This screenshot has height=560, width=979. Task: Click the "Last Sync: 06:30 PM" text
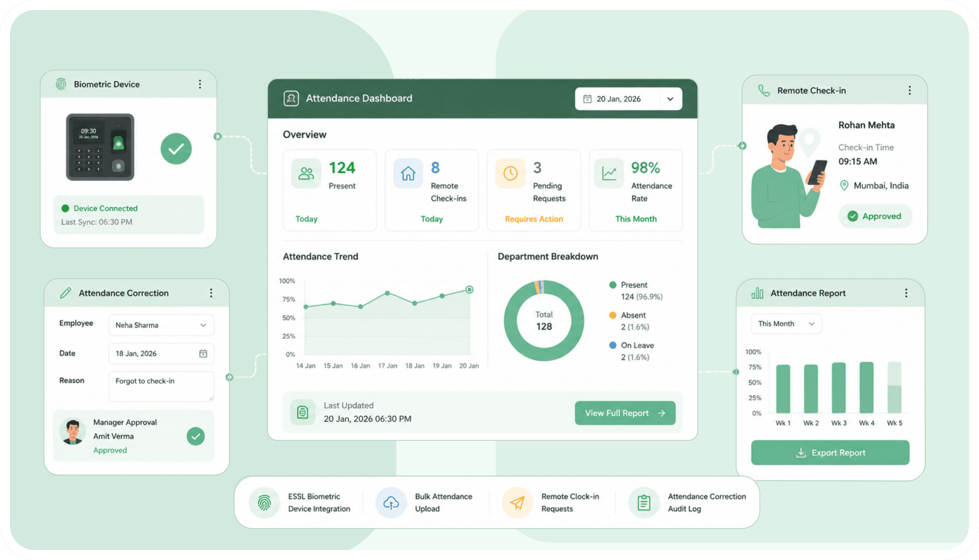pyautogui.click(x=97, y=222)
